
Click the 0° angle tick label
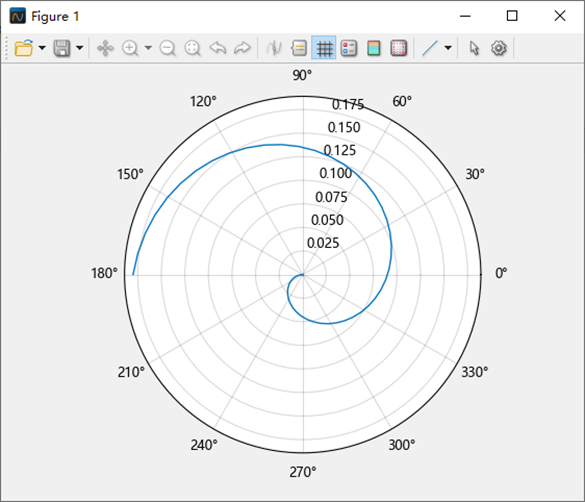(501, 273)
